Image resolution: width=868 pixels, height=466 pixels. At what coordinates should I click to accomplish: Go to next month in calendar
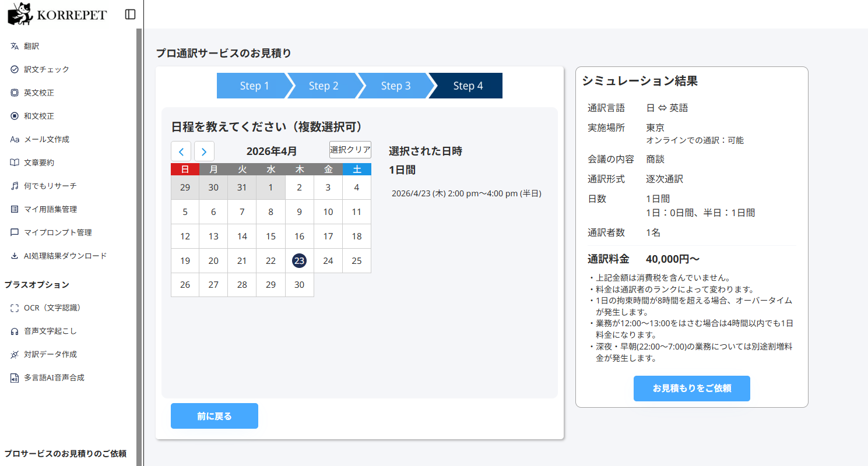click(204, 151)
